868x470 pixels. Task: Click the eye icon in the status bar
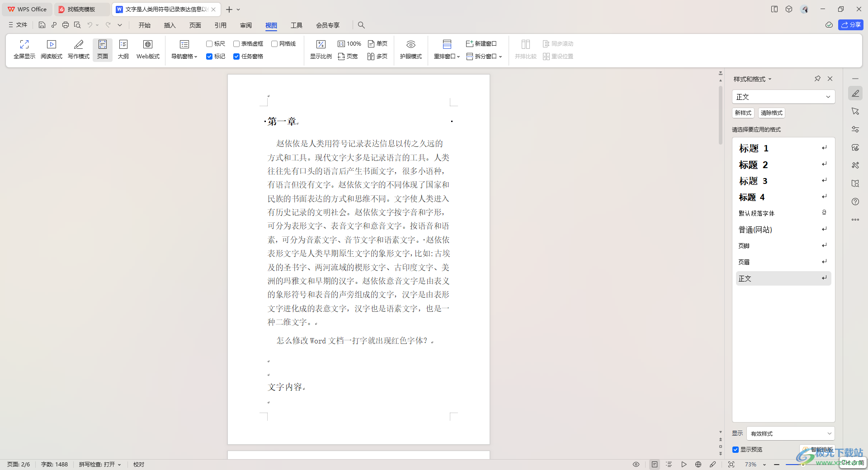click(636, 464)
